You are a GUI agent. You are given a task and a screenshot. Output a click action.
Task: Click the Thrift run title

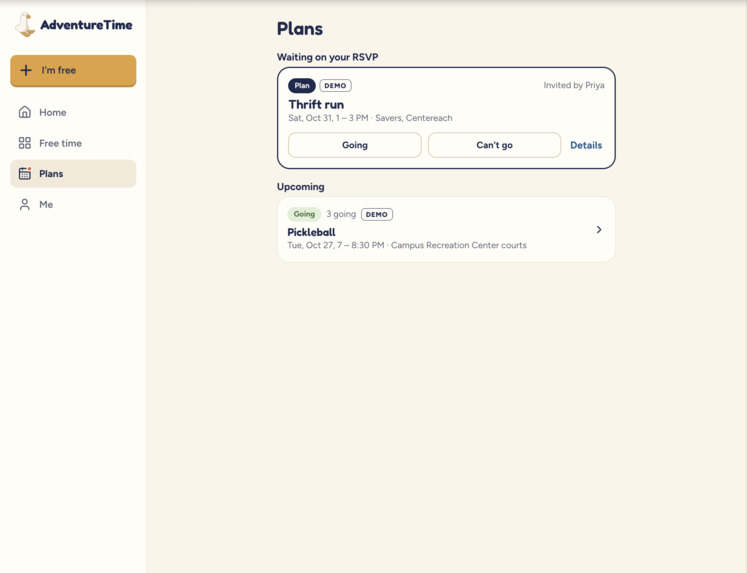click(x=316, y=104)
